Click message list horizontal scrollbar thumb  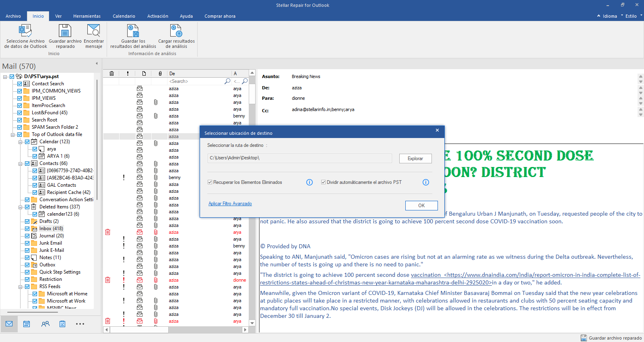click(x=139, y=330)
